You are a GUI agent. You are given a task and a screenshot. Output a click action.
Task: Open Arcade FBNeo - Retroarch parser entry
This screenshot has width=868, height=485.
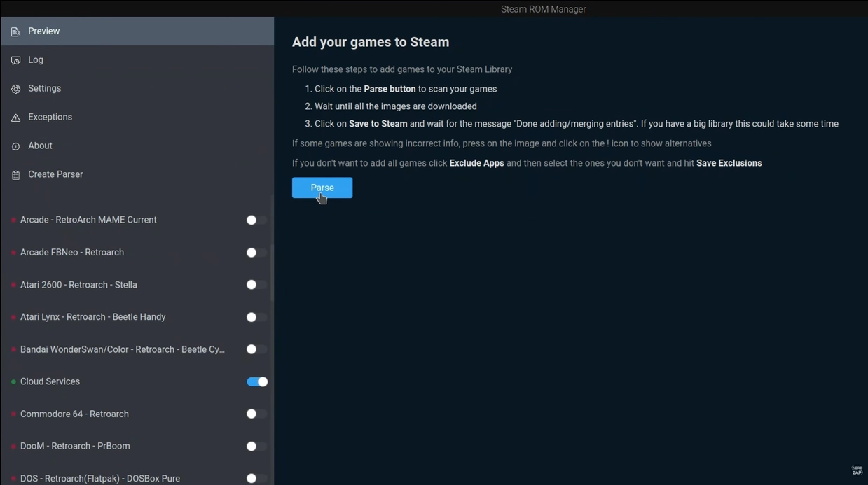point(71,253)
